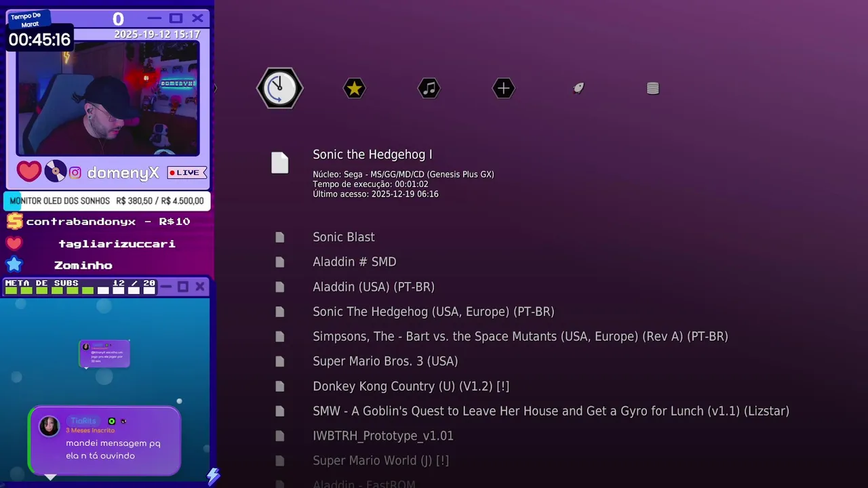Click the vinyl disc icon beside domenyX

point(55,171)
